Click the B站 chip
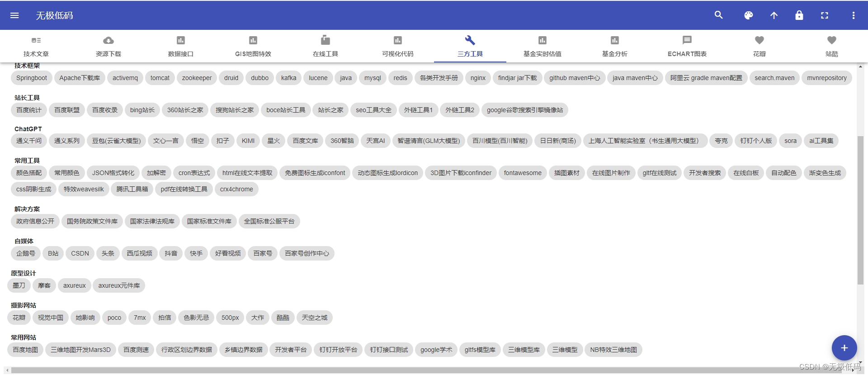Screen dimensions: 868x375 pyautogui.click(x=53, y=253)
